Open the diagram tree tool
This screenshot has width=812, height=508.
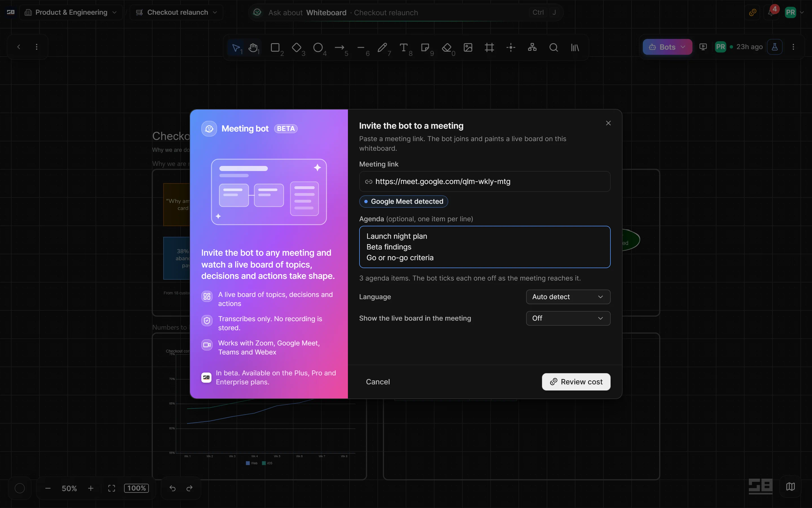[x=533, y=48]
